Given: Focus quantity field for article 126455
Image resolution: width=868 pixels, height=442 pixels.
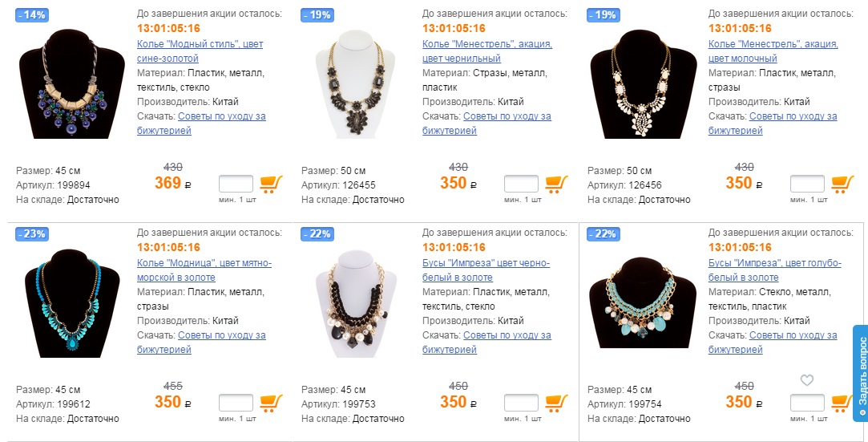Looking at the screenshot, I should (521, 184).
